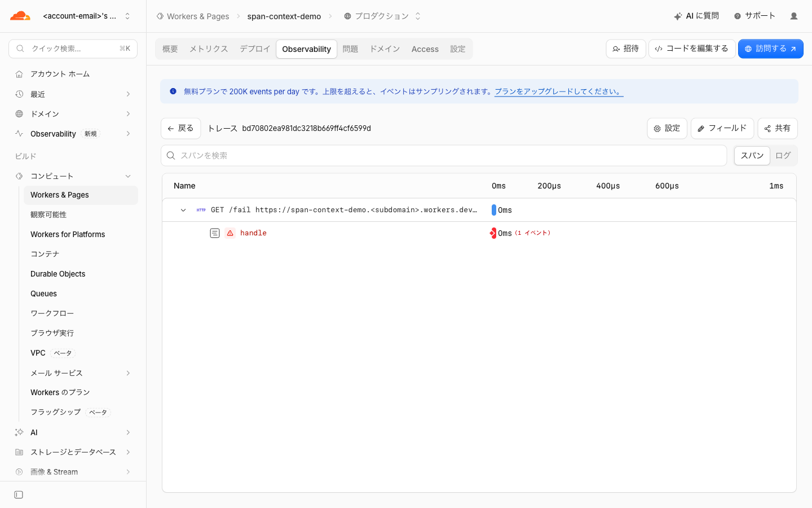Open the 概要 tab
The width and height of the screenshot is (812, 508).
tap(170, 49)
